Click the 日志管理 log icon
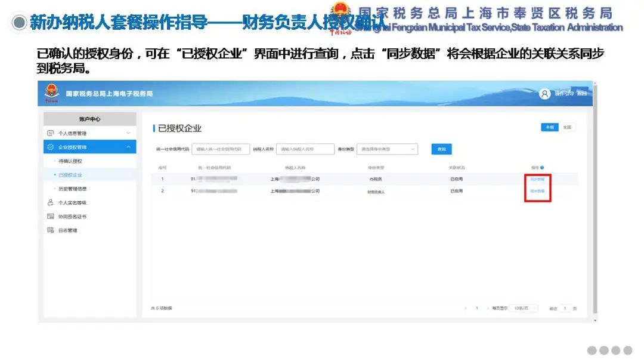This screenshot has height=363, width=644. [51, 230]
